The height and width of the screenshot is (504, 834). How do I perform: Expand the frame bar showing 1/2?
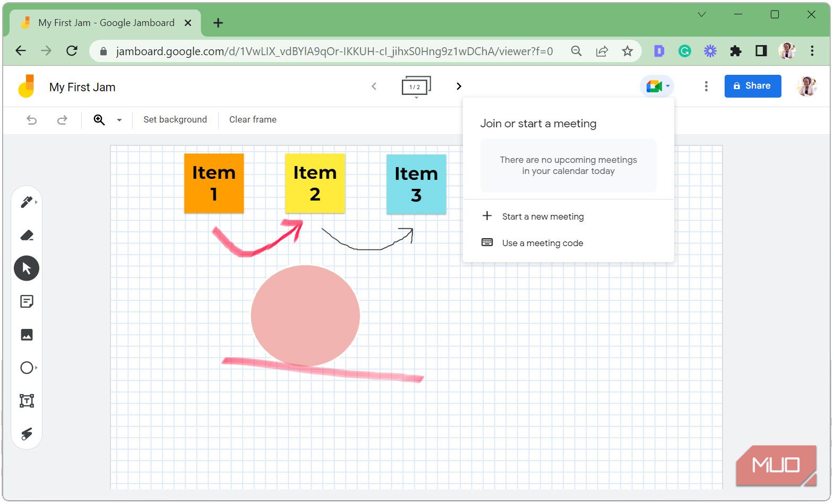pos(416,87)
